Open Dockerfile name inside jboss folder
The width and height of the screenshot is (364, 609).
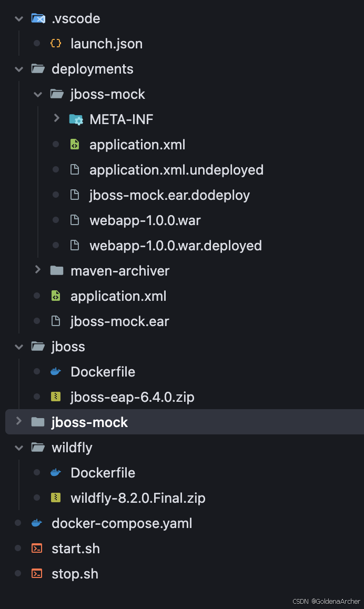point(103,372)
